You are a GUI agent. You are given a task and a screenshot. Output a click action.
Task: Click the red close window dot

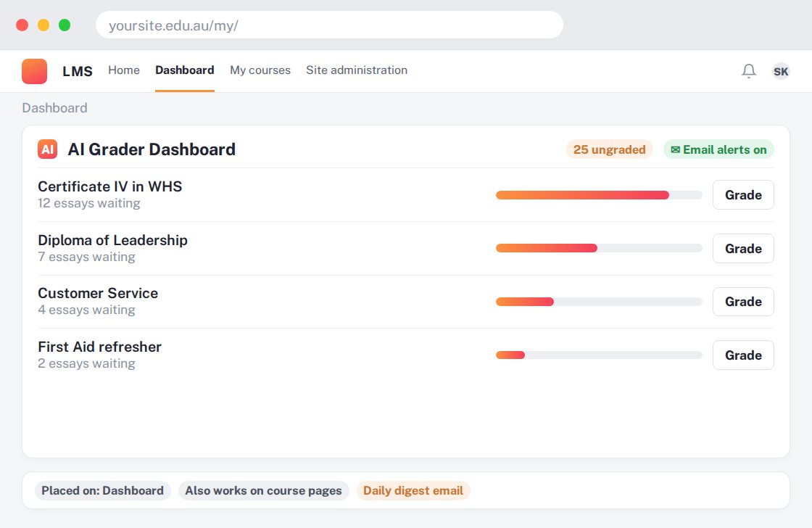tap(22, 25)
